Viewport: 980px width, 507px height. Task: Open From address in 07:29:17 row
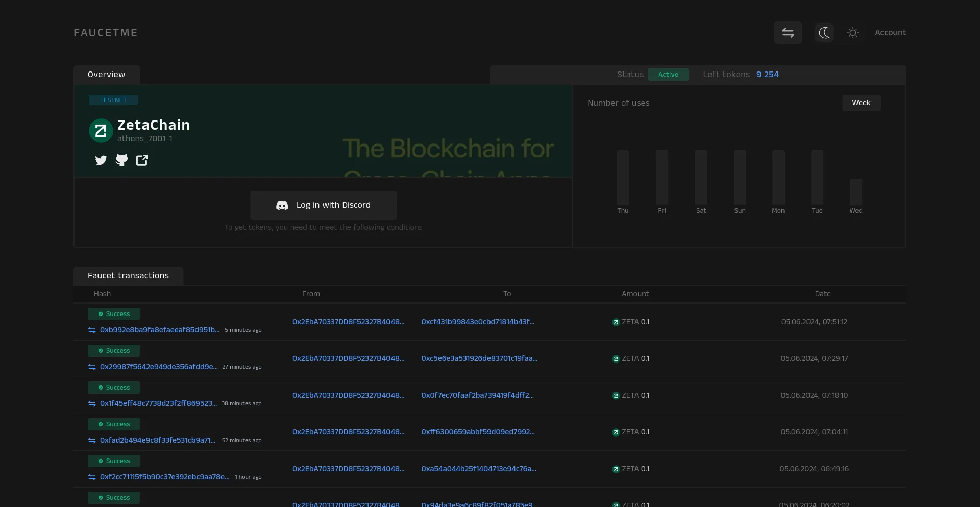(348, 358)
